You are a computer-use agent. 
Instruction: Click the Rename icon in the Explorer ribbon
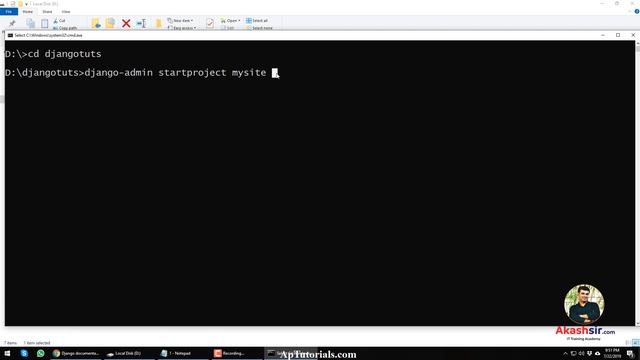pos(141,23)
